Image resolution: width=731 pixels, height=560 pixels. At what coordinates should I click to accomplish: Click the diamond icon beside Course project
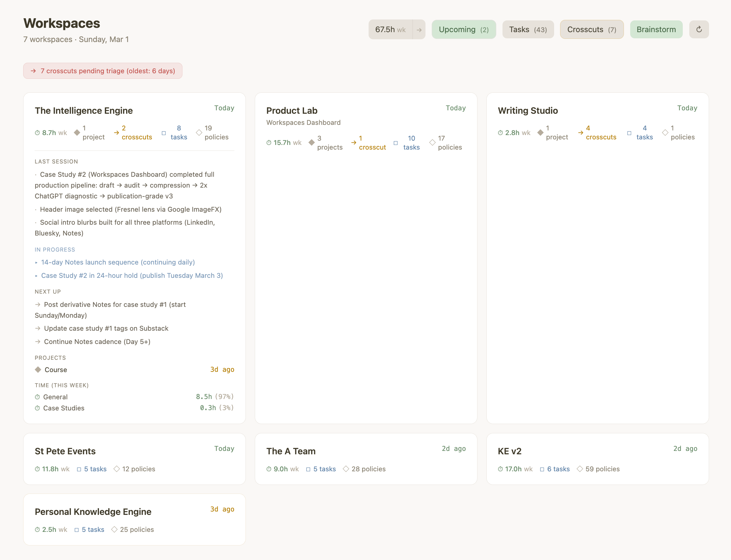38,370
